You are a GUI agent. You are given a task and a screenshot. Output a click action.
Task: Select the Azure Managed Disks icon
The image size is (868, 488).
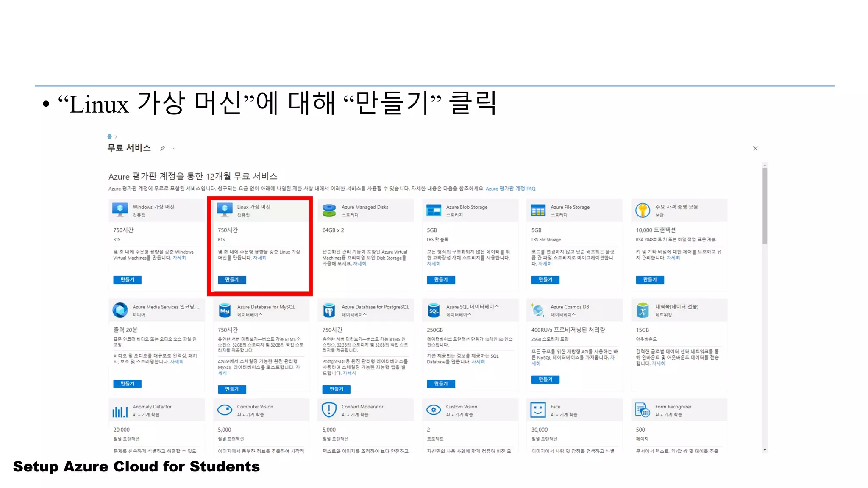click(x=329, y=210)
